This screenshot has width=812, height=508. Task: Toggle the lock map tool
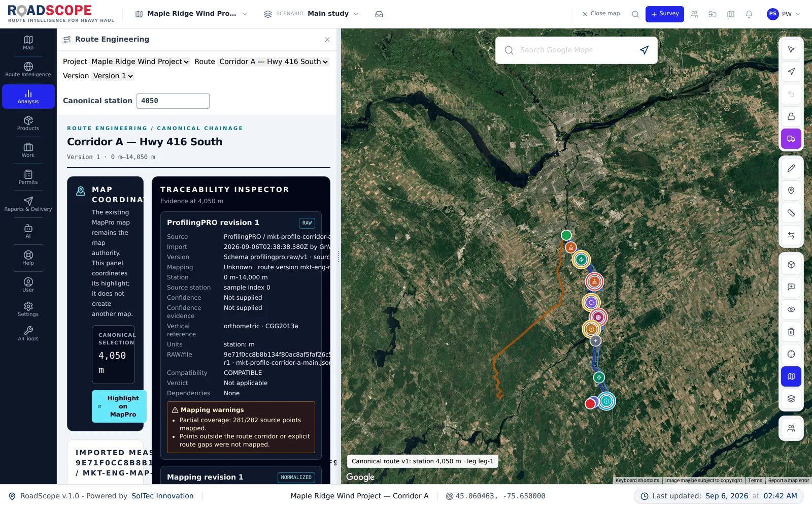(x=791, y=116)
